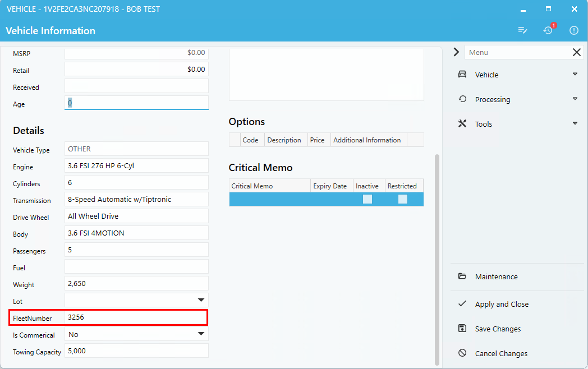Toggle the Restricted checkbox in Critical Memo
Image resolution: width=588 pixels, height=369 pixels.
pyautogui.click(x=402, y=199)
